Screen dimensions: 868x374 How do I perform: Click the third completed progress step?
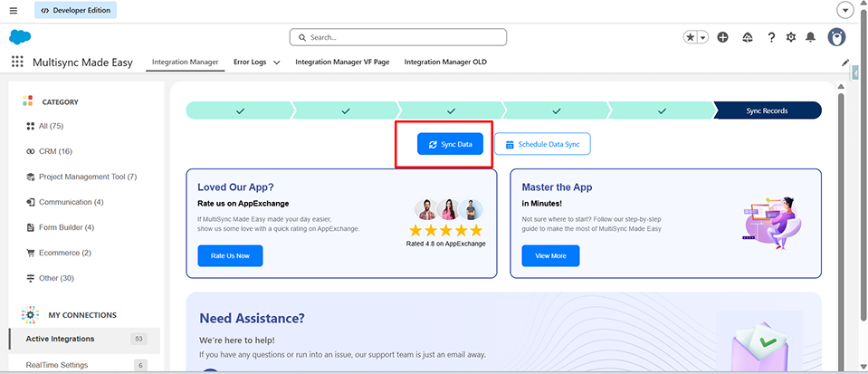tap(451, 110)
